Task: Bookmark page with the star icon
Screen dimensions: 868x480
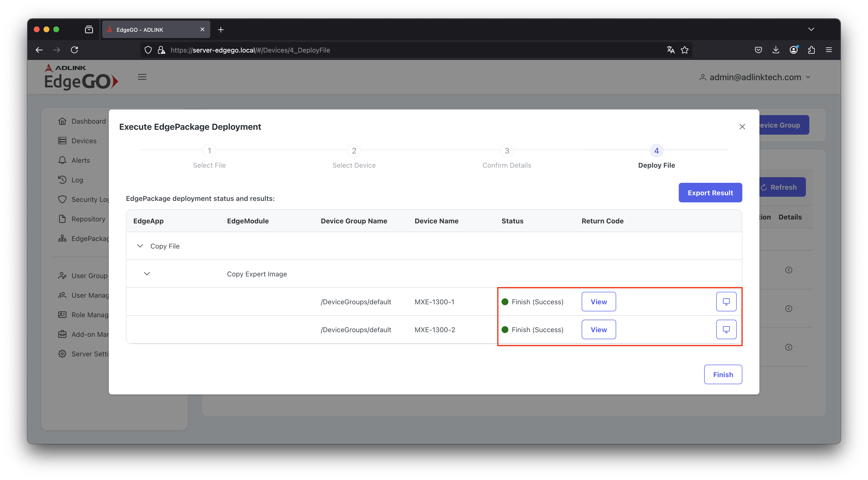Action: pyautogui.click(x=684, y=50)
